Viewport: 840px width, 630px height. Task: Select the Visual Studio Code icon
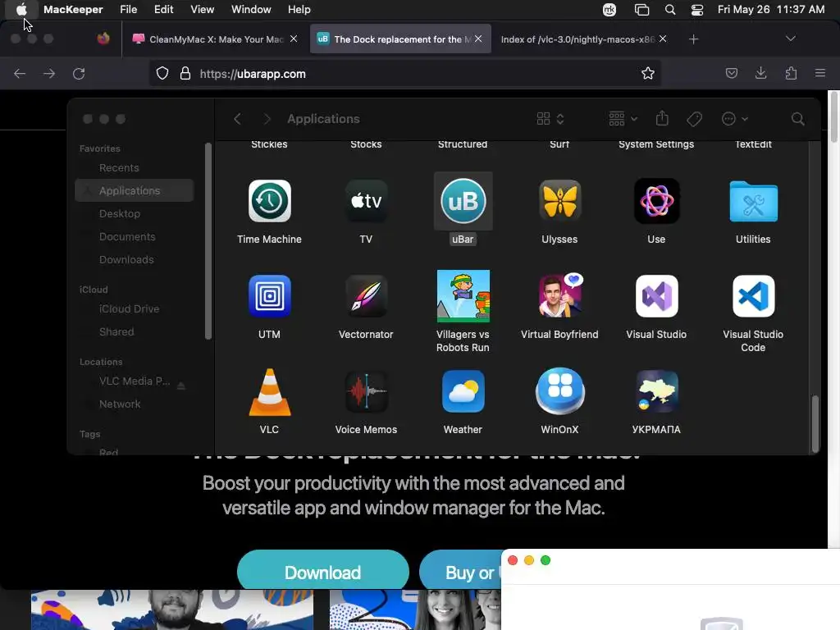[x=753, y=296]
